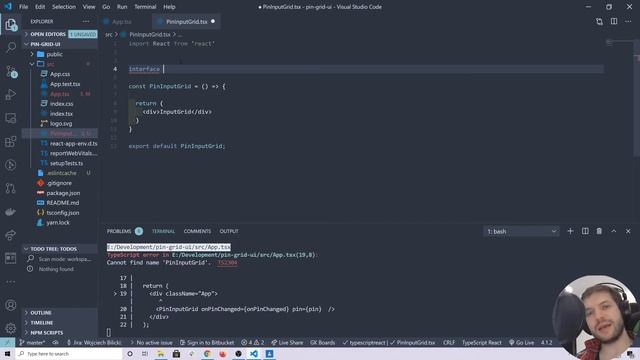The height and width of the screenshot is (360, 640).
Task: Switch to the App.tsx editor tab
Action: [x=121, y=22]
